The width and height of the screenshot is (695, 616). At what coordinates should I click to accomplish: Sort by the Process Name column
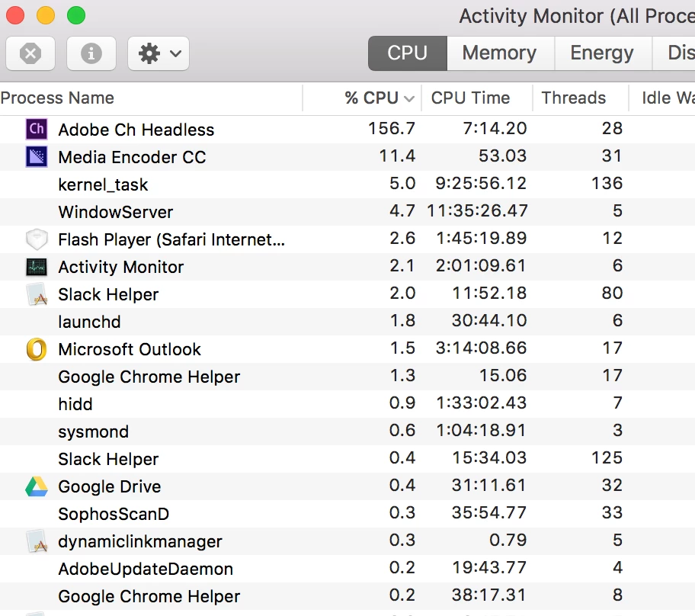151,98
